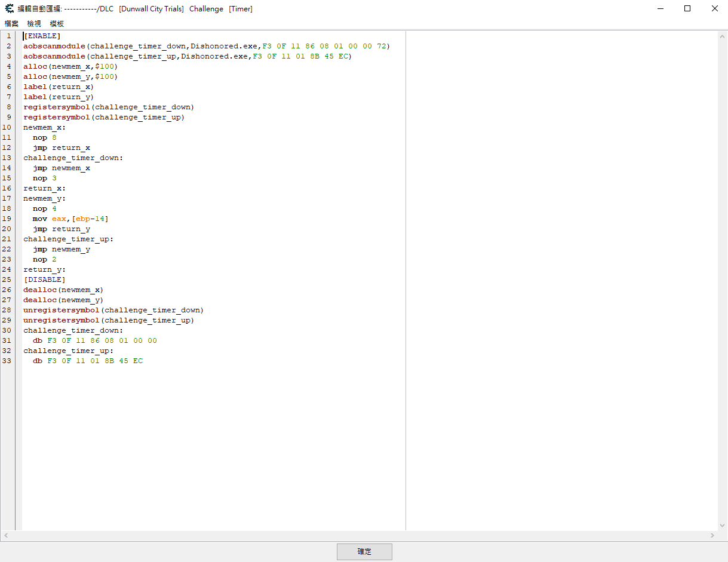Open the 模板 menu
Screen dimensions: 728x562
click(57, 24)
